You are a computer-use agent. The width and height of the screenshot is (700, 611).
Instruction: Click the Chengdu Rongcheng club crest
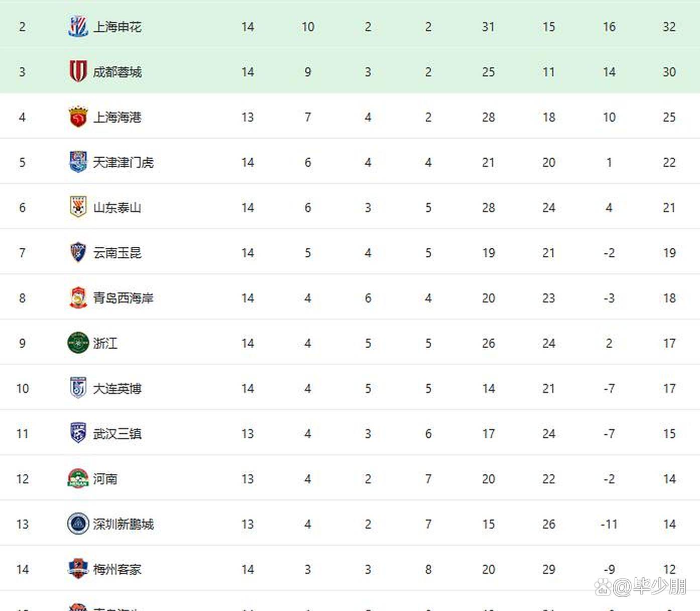pyautogui.click(x=78, y=71)
